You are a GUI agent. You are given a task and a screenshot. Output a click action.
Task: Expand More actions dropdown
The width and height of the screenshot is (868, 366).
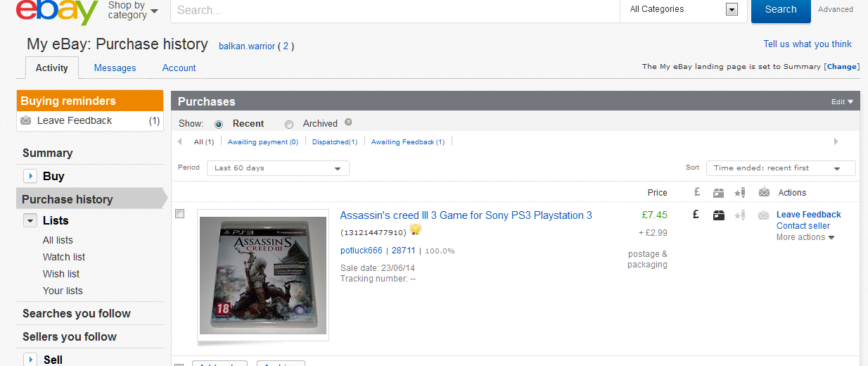point(805,237)
